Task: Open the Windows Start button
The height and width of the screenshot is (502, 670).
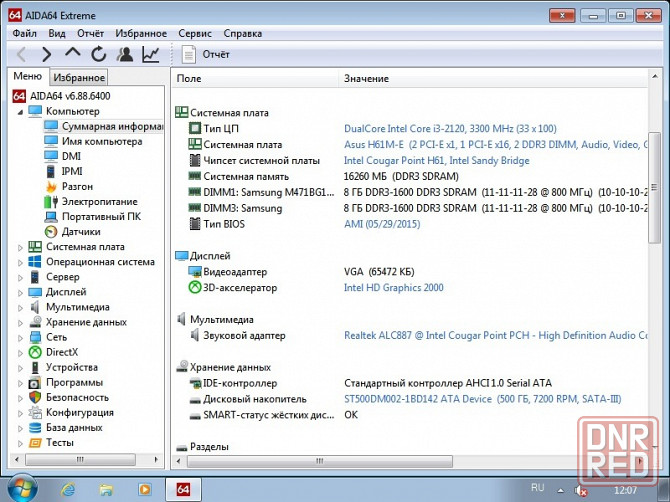Action: (x=22, y=488)
